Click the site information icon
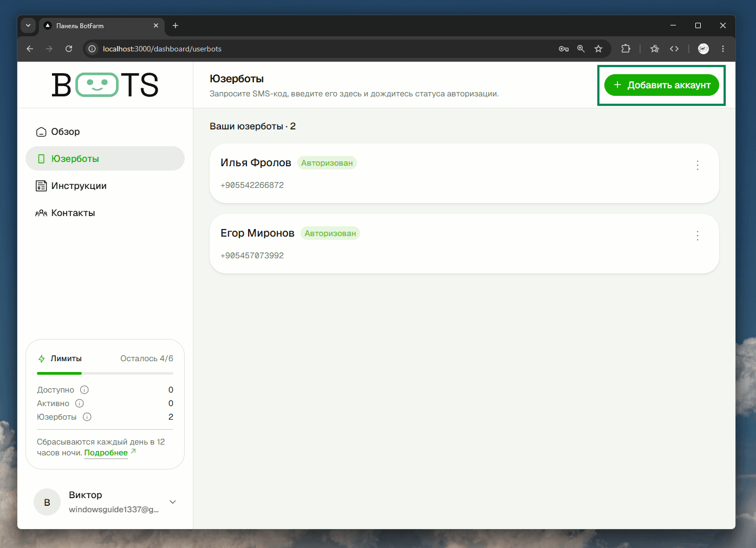The image size is (756, 548). click(x=92, y=49)
